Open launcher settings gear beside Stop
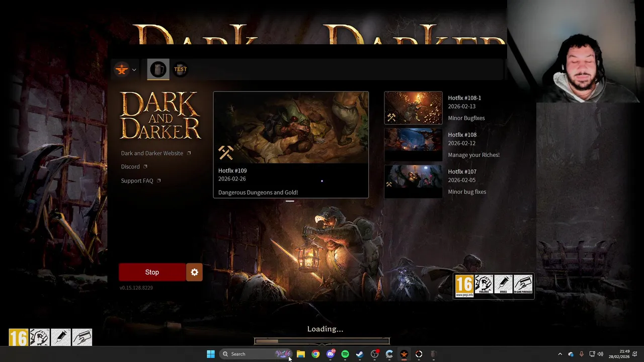The height and width of the screenshot is (362, 644). point(194,272)
